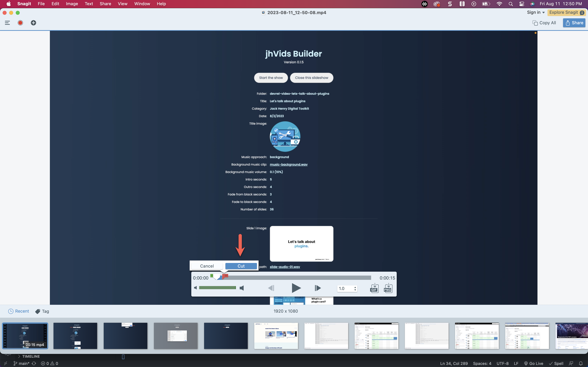Open the Sign in dropdown
Screen dimensions: 588x367
point(536,12)
